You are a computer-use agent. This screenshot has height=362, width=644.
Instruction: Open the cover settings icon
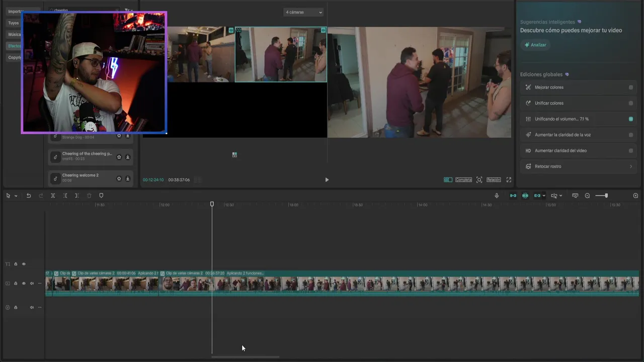pos(575,196)
